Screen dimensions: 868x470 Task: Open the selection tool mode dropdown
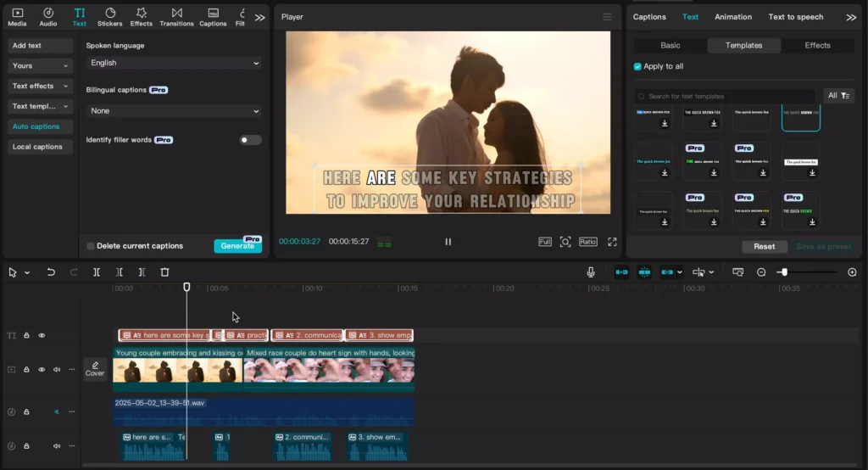[27, 272]
